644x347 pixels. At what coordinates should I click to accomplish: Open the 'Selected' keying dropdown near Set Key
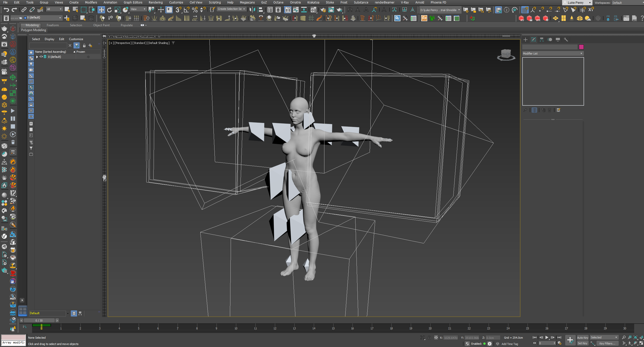point(604,337)
